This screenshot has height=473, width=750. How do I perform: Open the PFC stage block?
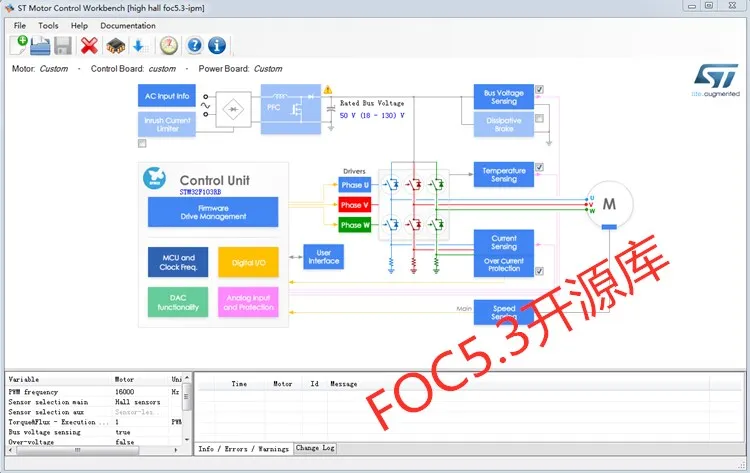290,109
